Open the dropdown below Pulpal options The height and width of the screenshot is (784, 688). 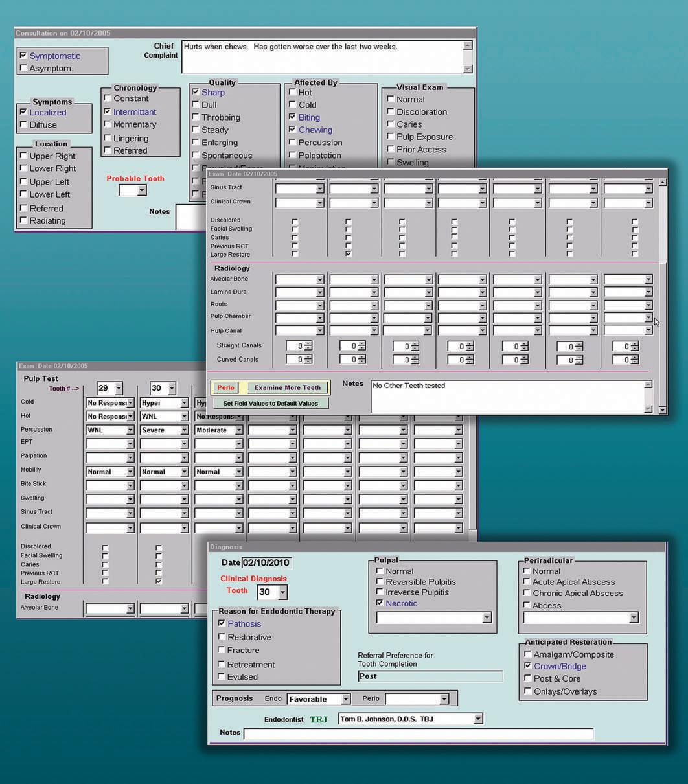point(487,618)
